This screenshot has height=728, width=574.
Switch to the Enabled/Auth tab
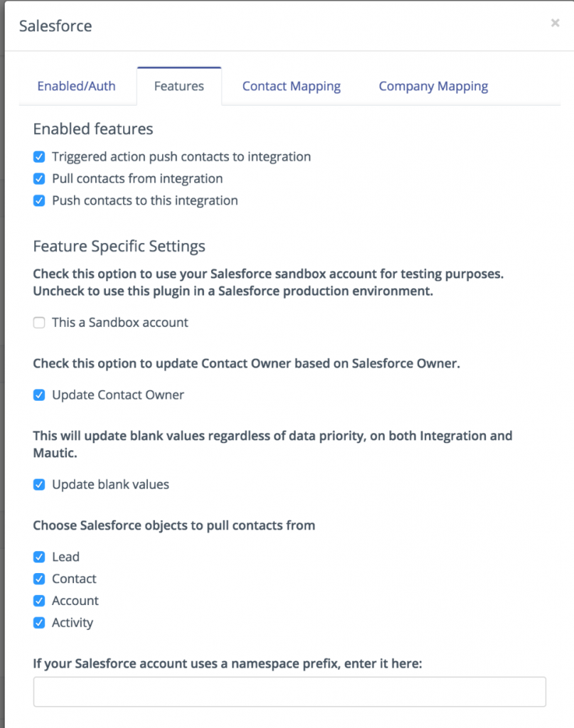click(76, 86)
